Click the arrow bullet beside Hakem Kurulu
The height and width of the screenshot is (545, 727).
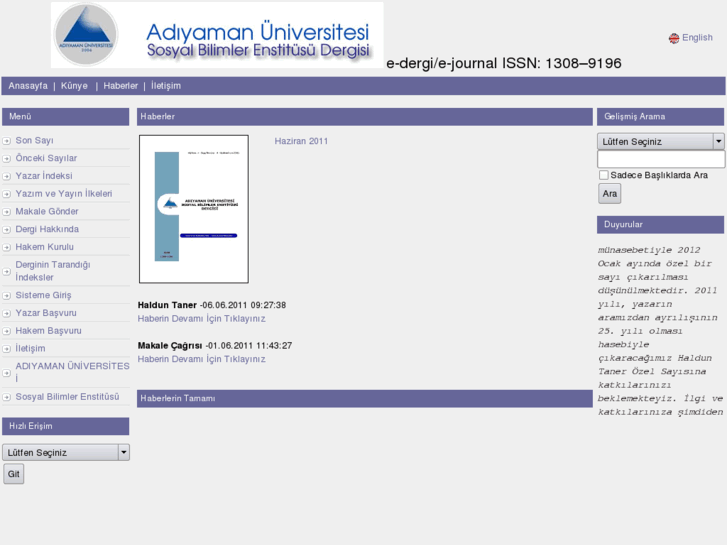6,247
